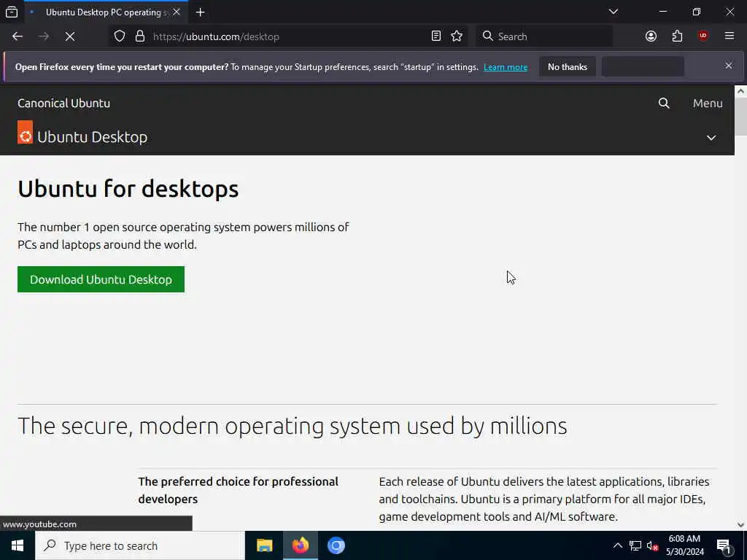Click 'The secure, modern operating system' heading
Screen dimensions: 747x560
coord(292,426)
